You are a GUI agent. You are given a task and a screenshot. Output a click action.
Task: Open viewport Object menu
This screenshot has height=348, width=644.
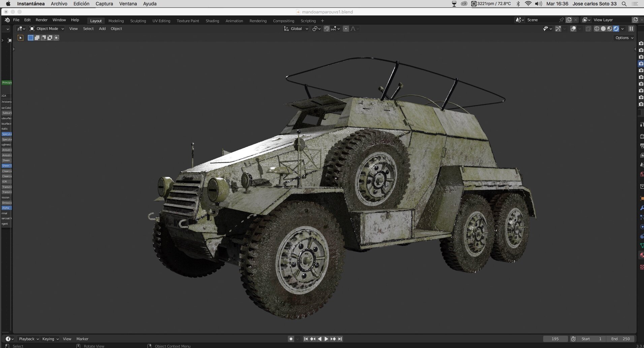(116, 29)
